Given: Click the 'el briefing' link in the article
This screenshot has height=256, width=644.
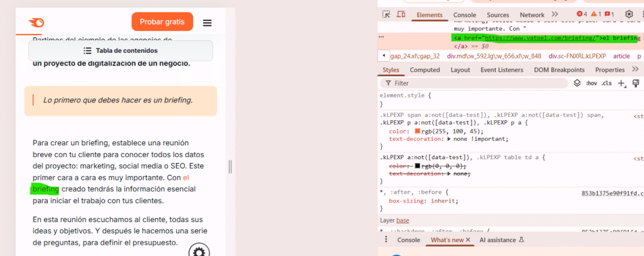Looking at the screenshot, I should coord(45,188).
